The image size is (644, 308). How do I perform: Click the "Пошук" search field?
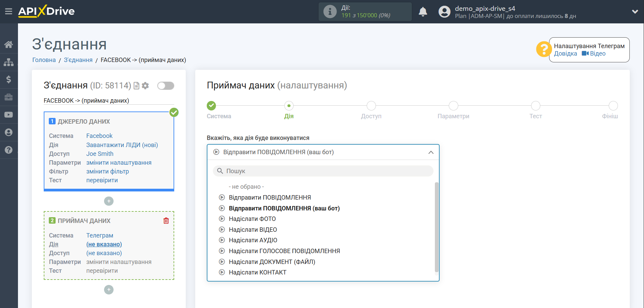323,171
